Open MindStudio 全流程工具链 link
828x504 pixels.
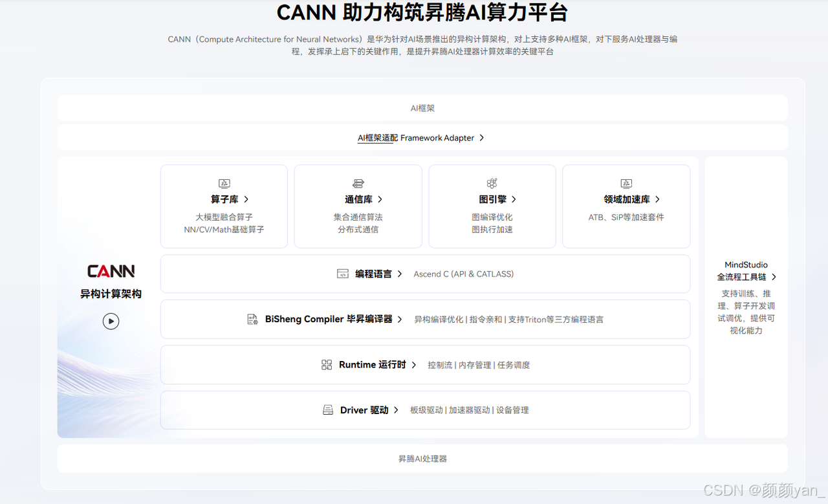[x=746, y=270]
